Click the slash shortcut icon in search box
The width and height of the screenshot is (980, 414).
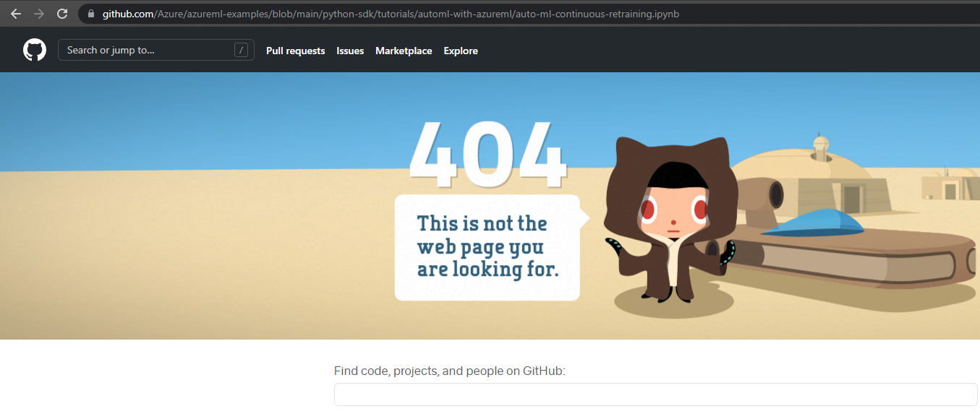click(x=242, y=50)
